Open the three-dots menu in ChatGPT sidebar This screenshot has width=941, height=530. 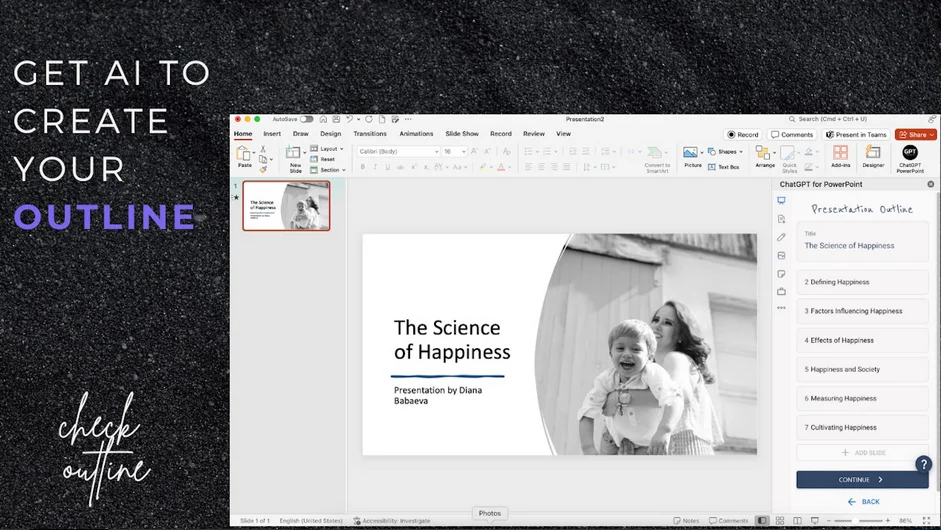coord(781,307)
